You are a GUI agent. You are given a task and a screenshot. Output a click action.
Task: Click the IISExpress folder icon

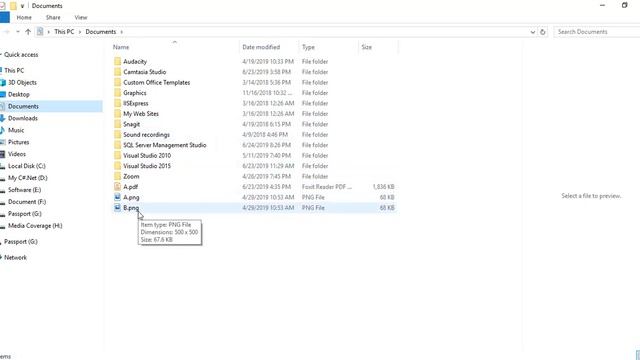pyautogui.click(x=118, y=103)
